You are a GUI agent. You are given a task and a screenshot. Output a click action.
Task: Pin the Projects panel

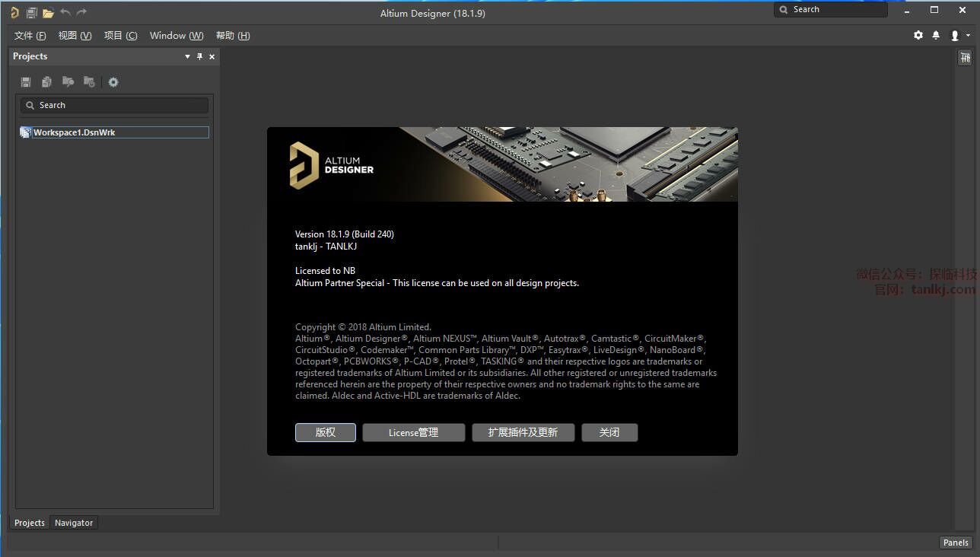click(200, 56)
